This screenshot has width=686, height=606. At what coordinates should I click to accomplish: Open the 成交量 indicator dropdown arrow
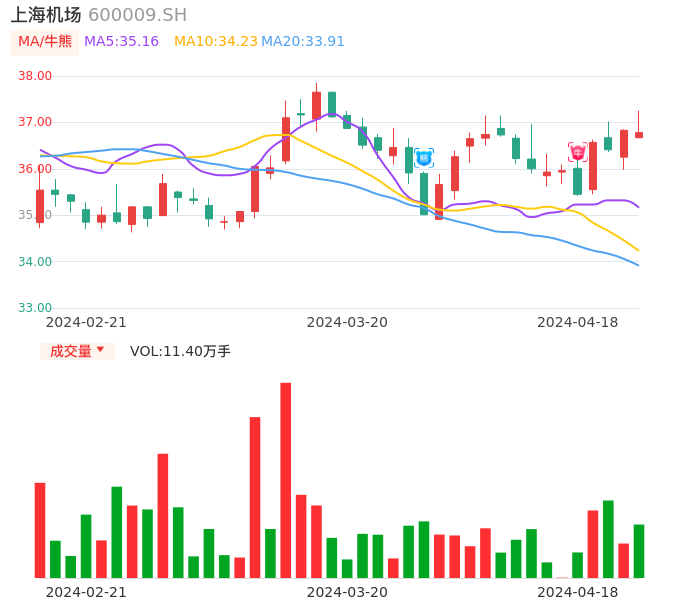pos(100,350)
